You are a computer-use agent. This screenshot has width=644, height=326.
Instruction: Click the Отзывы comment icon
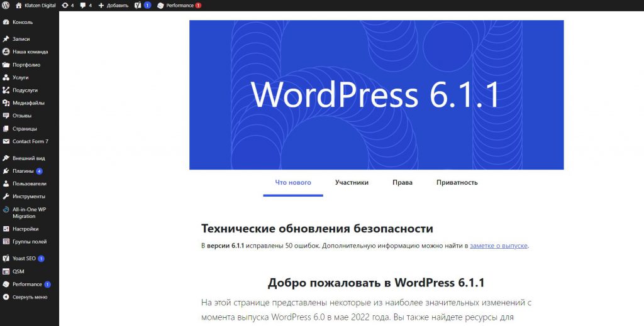coord(6,116)
